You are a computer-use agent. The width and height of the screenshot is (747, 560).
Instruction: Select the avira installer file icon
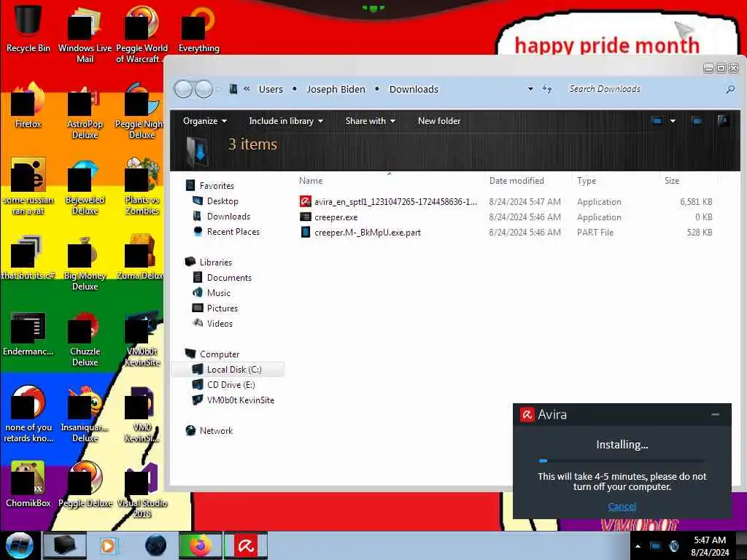coord(306,201)
